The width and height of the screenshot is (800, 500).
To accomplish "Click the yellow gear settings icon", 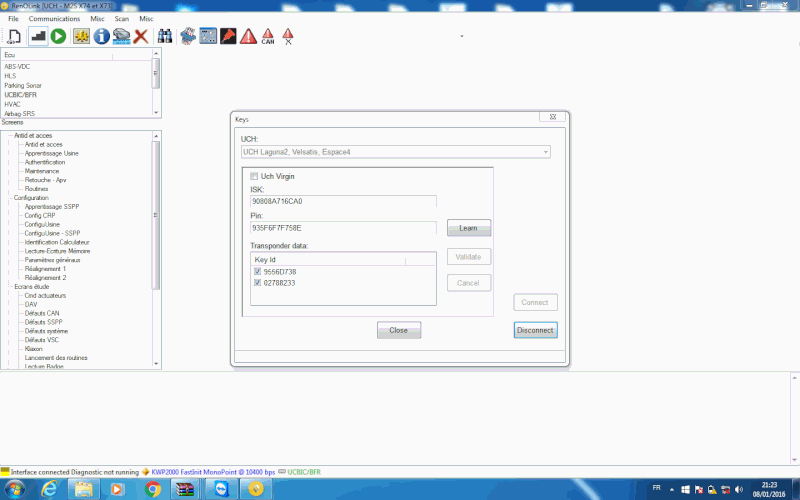I will (81, 36).
